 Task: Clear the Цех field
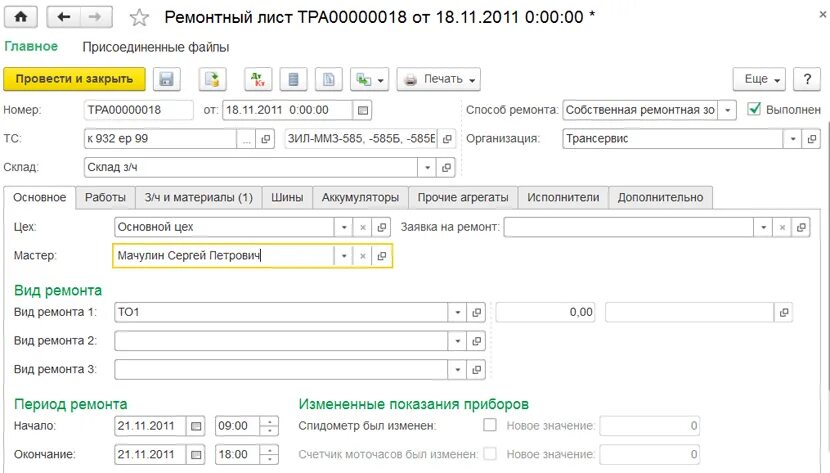coord(363,228)
